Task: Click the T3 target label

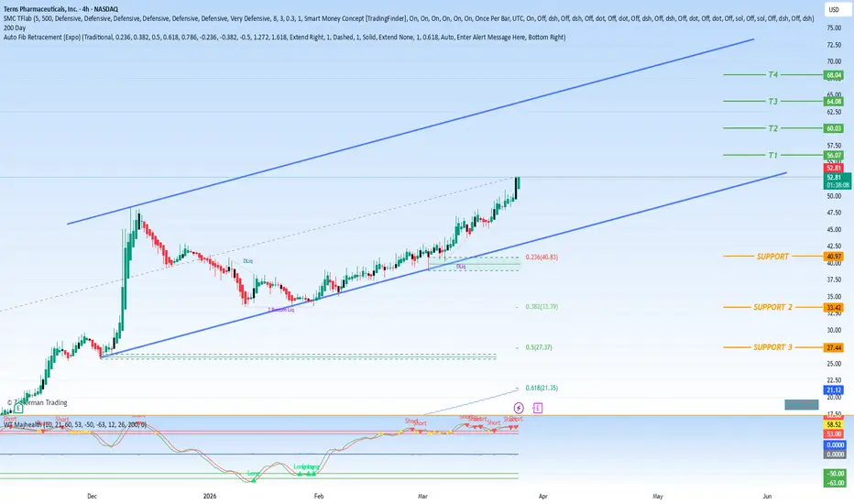Action: pos(772,102)
